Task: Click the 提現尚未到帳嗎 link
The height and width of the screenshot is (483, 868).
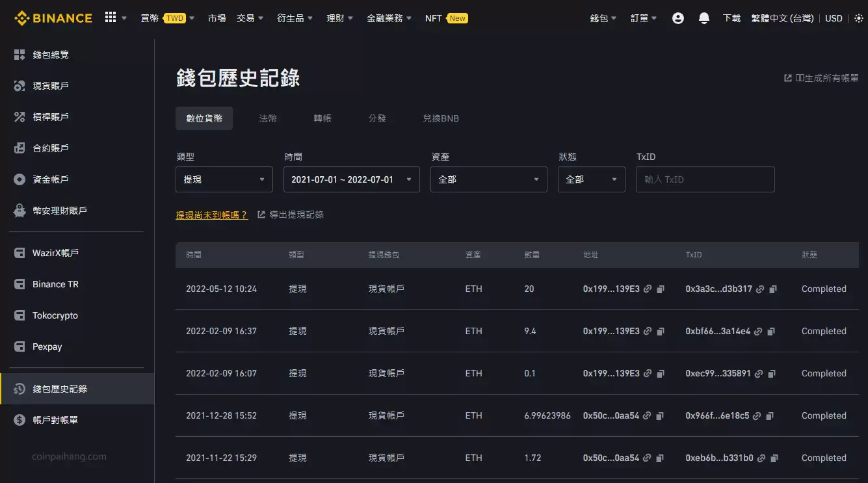Action: [x=212, y=214]
